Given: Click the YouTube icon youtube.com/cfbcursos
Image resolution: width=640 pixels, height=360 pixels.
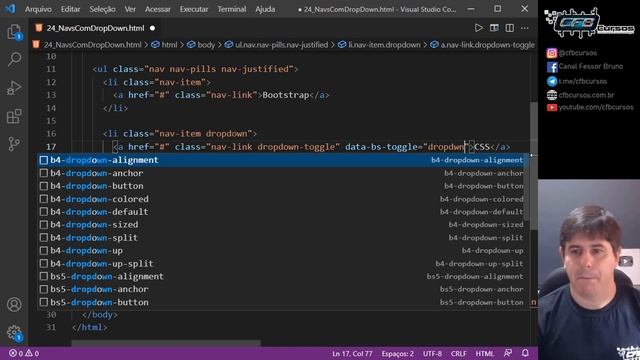Looking at the screenshot, I should pyautogui.click(x=552, y=108).
